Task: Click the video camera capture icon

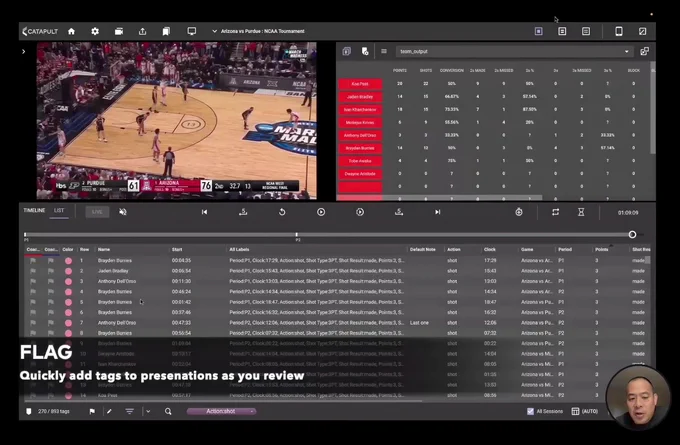Action: [x=119, y=31]
